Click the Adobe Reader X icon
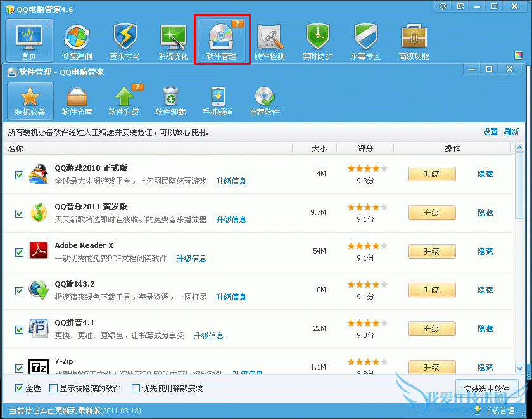Screen dimensions: 532x419 (x=39, y=250)
